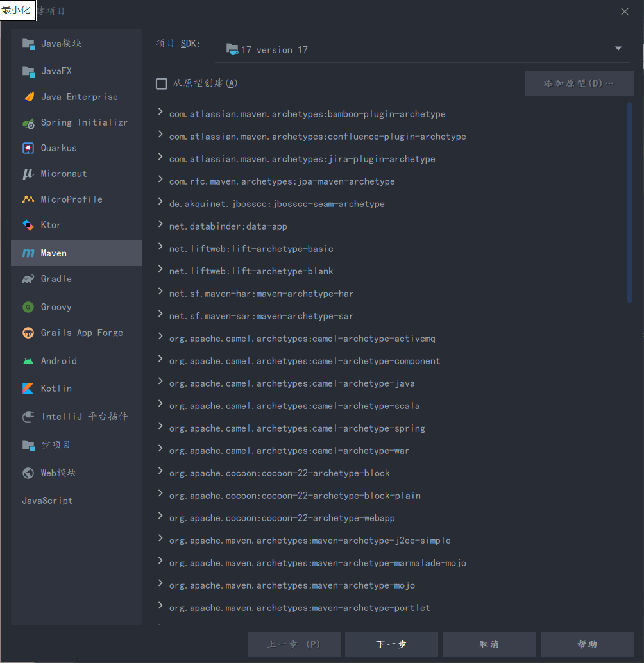Expand net.databinder:data-app node
This screenshot has width=644, height=663.
[160, 224]
